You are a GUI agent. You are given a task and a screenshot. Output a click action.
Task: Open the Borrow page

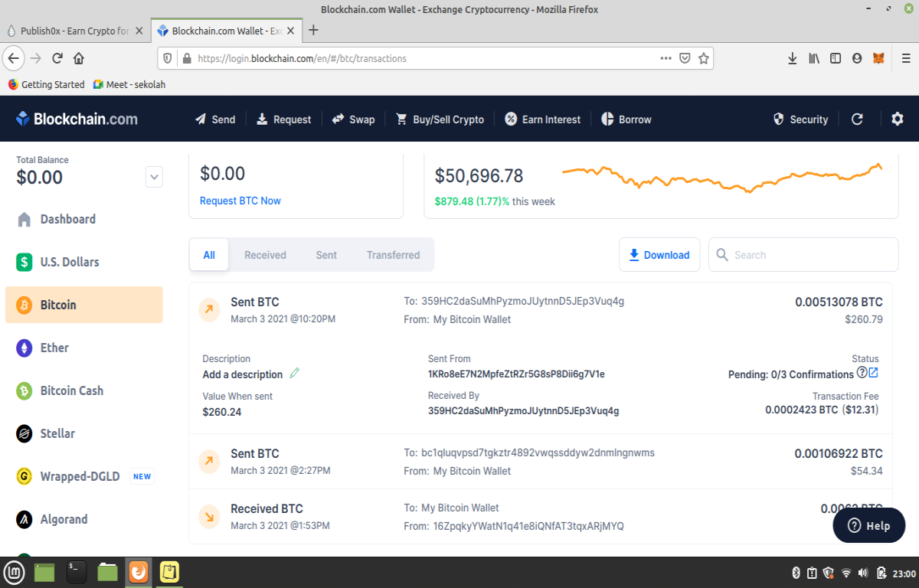[x=626, y=119]
